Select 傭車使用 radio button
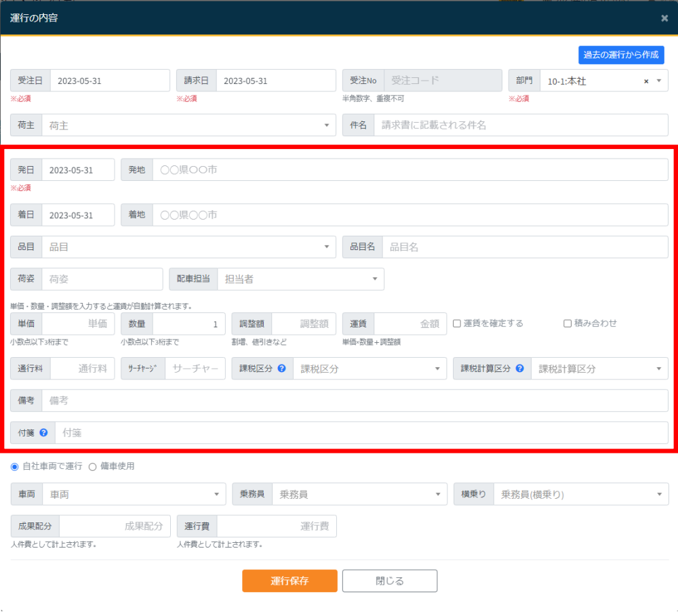 click(x=93, y=466)
